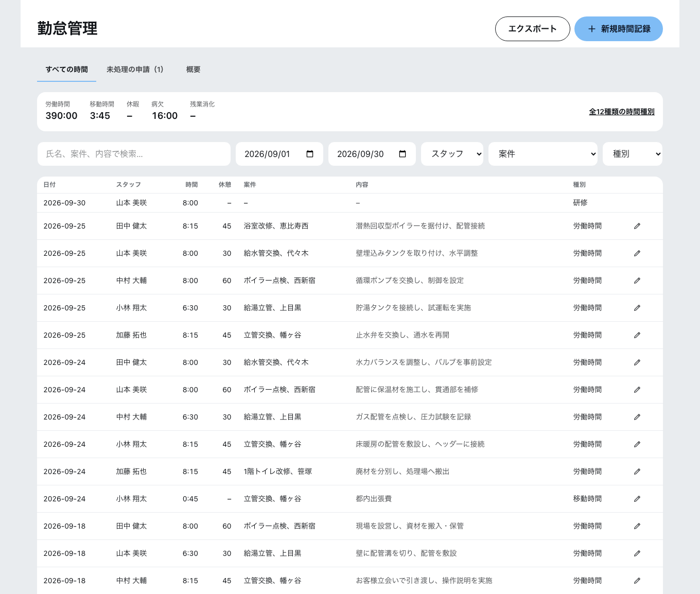Click the スタッフ column header
This screenshot has height=594, width=700.
[x=128, y=185]
